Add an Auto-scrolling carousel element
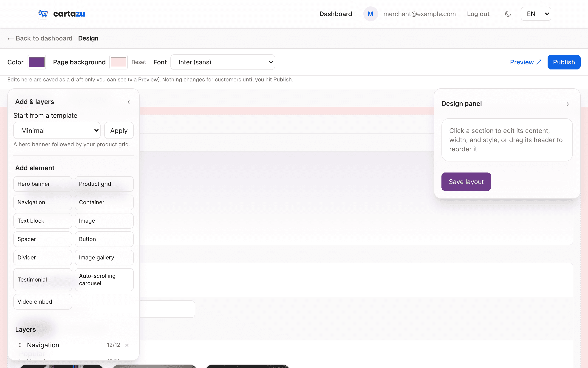 [104, 280]
